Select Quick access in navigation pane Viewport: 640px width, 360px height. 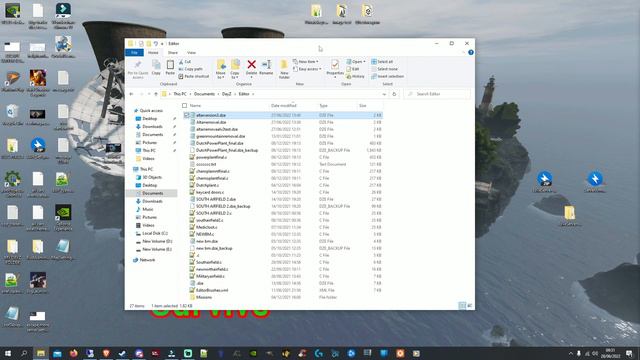pyautogui.click(x=151, y=111)
